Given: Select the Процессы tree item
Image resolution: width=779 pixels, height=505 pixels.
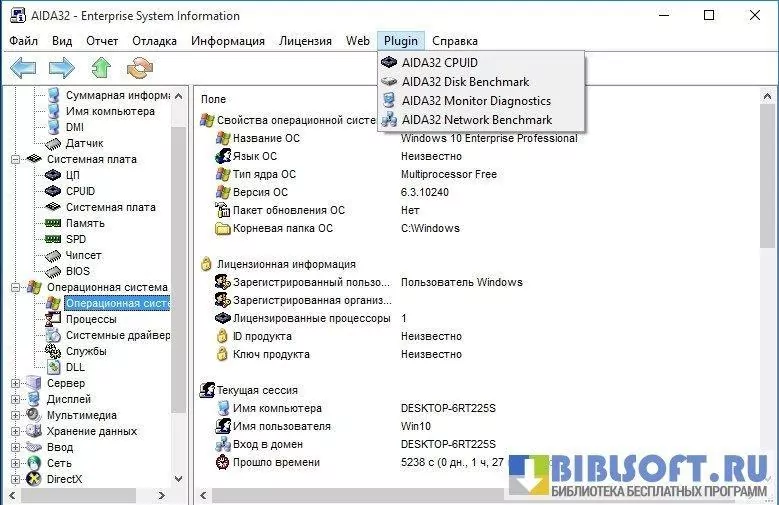Looking at the screenshot, I should pyautogui.click(x=91, y=319).
